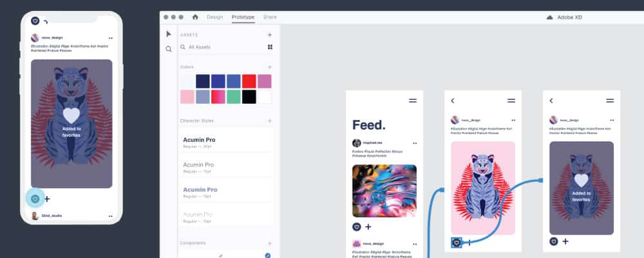Select pink tiger illustration on middle artboard

483,188
